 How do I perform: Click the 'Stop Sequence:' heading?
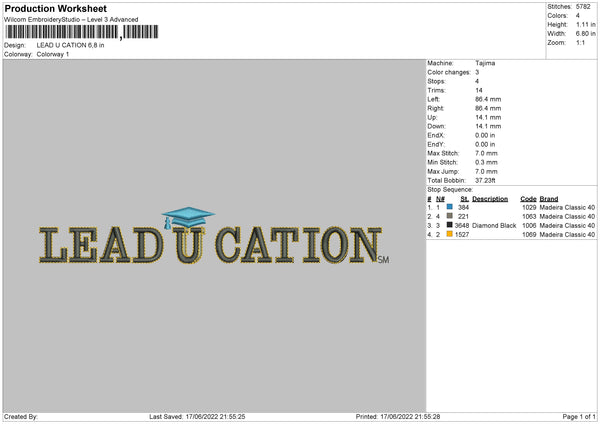pos(450,190)
